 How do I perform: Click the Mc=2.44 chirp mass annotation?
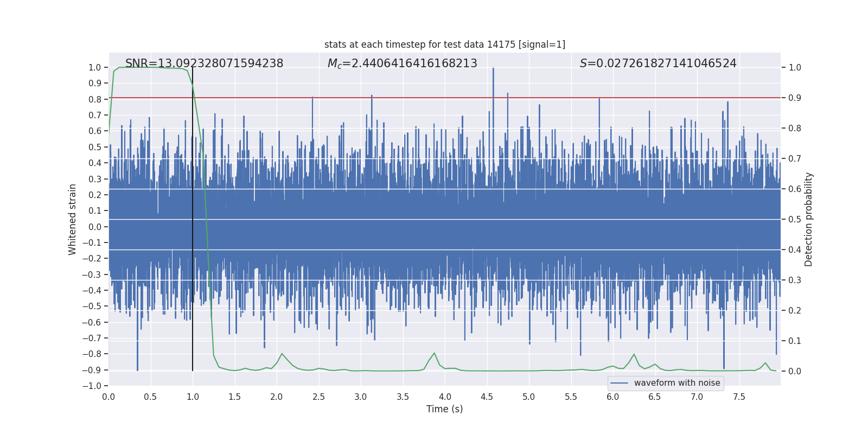pyautogui.click(x=402, y=63)
